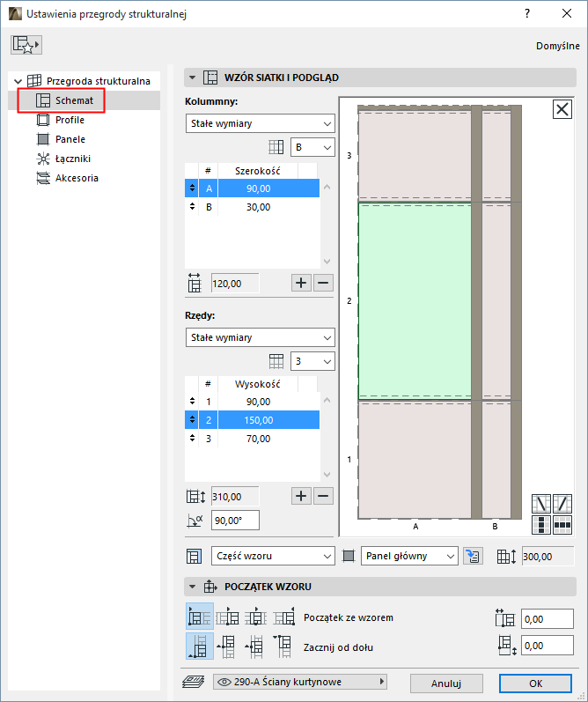Viewport: 588px width, 702px height.
Task: Collapse the POCZĄTEK WZORU section
Action: click(x=193, y=587)
